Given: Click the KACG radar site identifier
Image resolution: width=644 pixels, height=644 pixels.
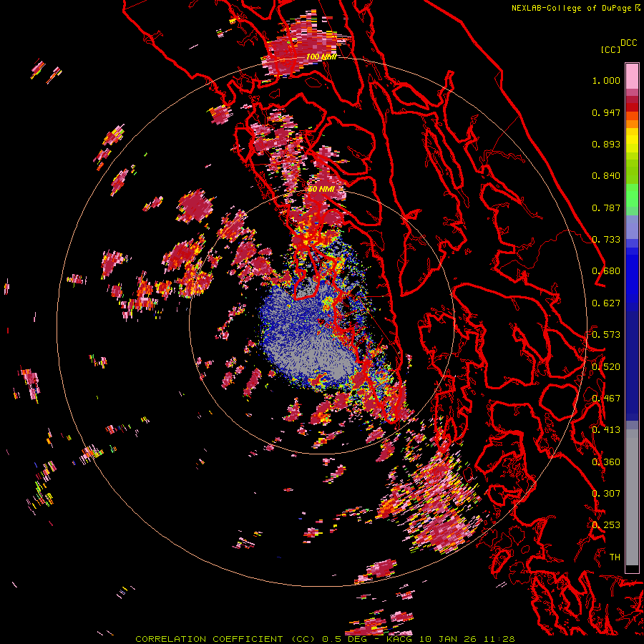Looking at the screenshot, I should coord(400,639).
